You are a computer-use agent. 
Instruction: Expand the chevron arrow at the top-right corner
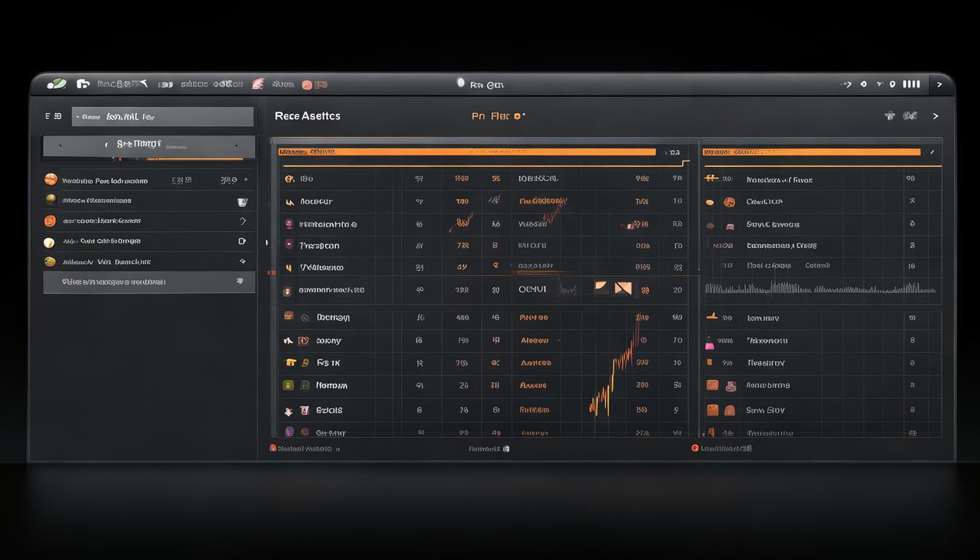click(x=939, y=85)
